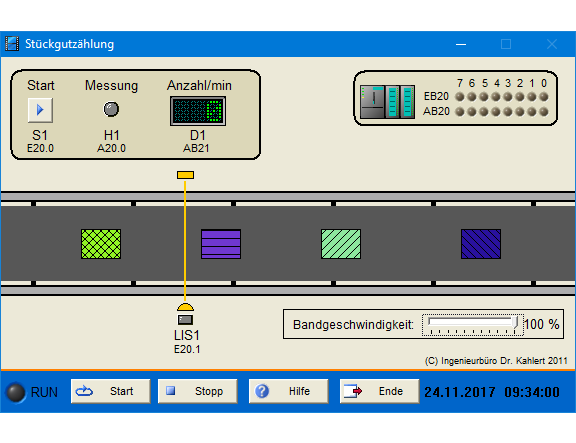The height and width of the screenshot is (443, 576).
Task: Click the Stopp button
Action: (x=198, y=391)
